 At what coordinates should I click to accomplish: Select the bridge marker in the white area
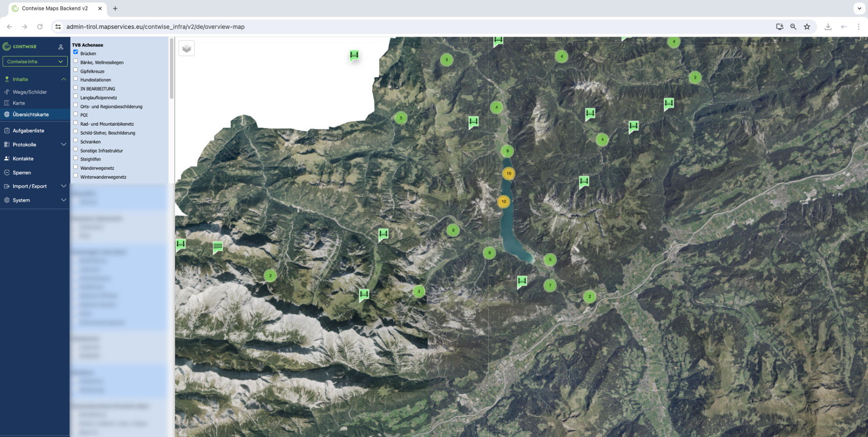354,56
